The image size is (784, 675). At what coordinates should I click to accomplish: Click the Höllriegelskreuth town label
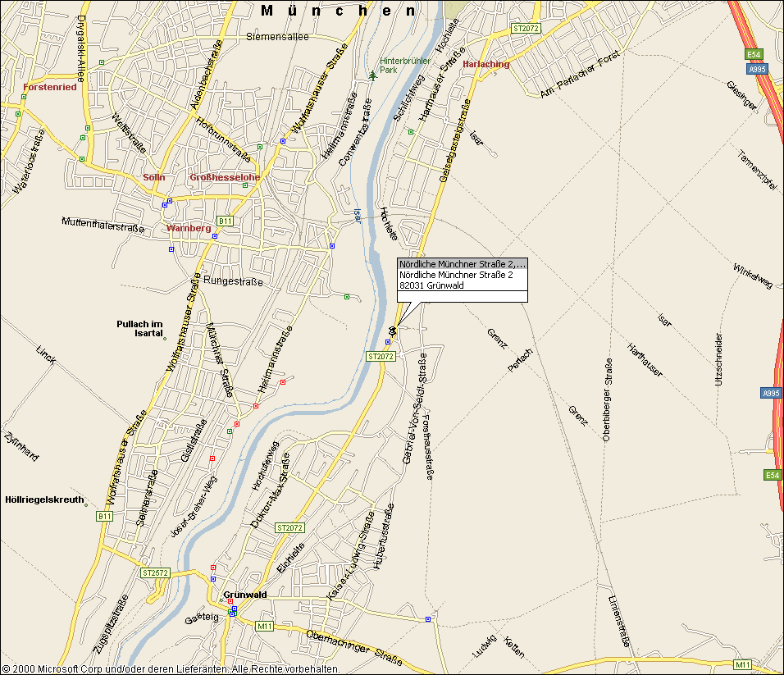click(x=44, y=499)
